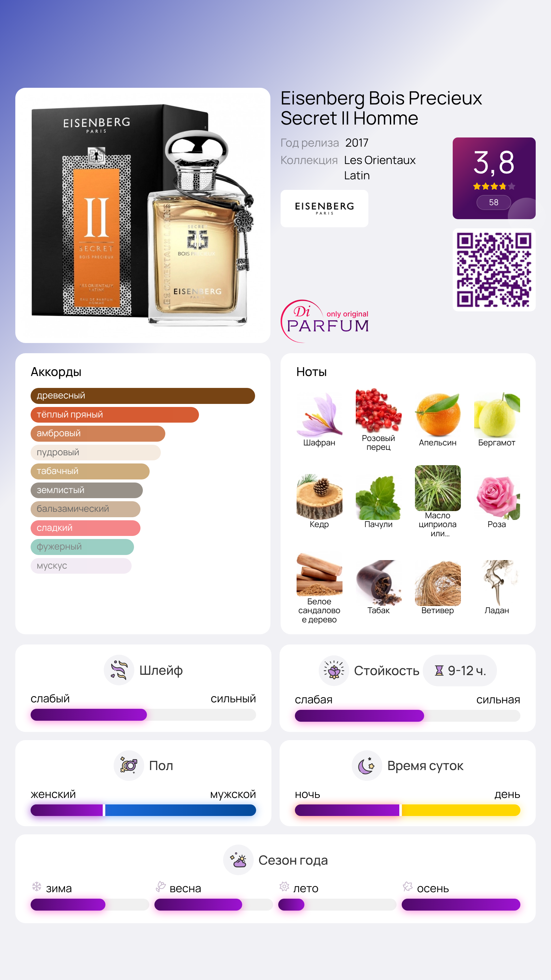Click the зима snowflake icon
Image resolution: width=551 pixels, height=980 pixels.
36,887
